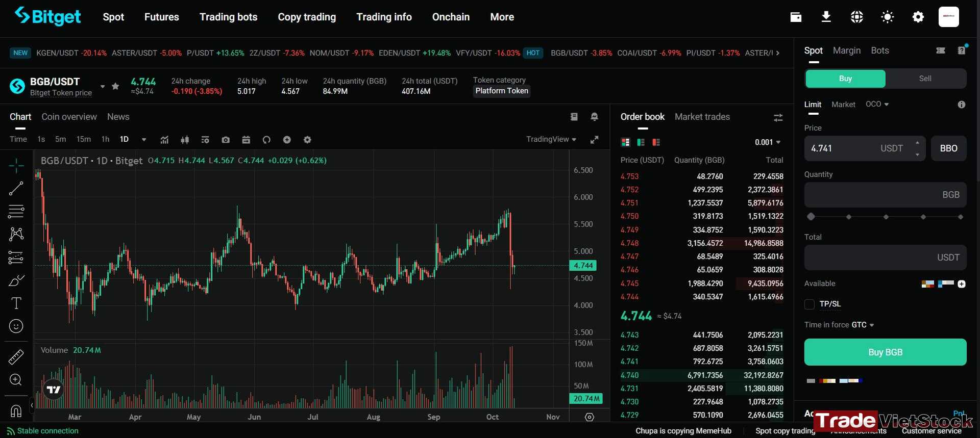Show both bids and asks view

[x=625, y=142]
